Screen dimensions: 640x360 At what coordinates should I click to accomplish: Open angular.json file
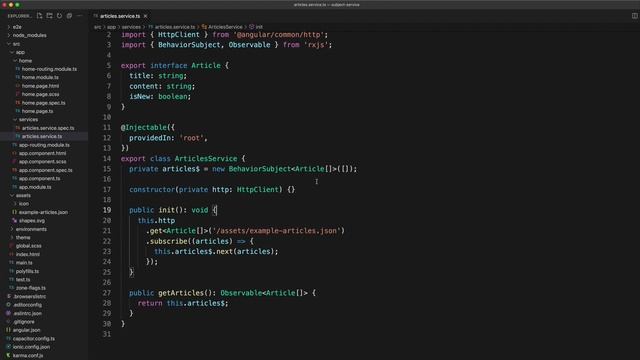26,330
